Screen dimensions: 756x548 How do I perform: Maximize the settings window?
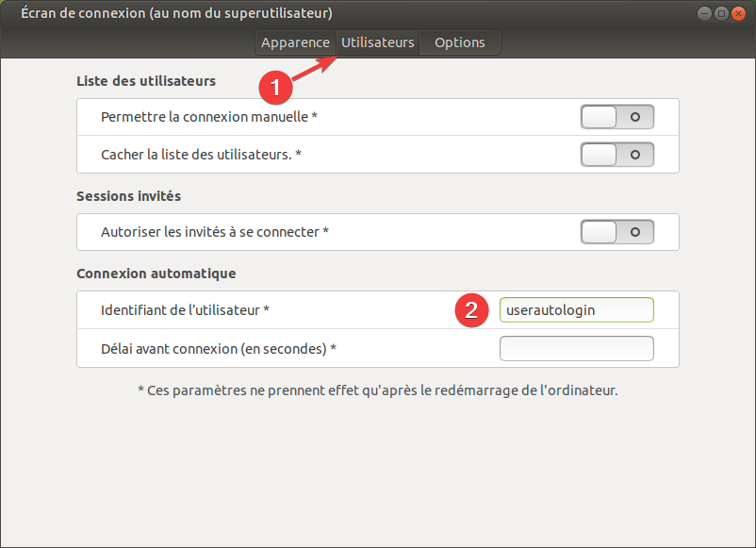[x=723, y=13]
